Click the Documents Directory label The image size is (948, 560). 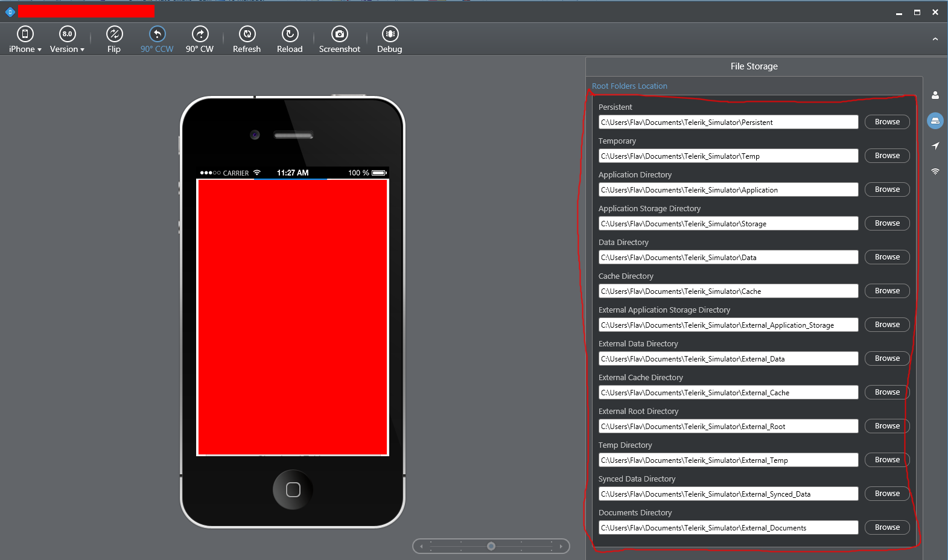(635, 512)
